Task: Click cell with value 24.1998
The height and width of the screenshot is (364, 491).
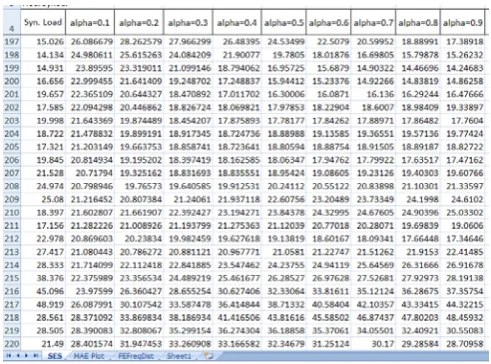Action: pos(418,199)
